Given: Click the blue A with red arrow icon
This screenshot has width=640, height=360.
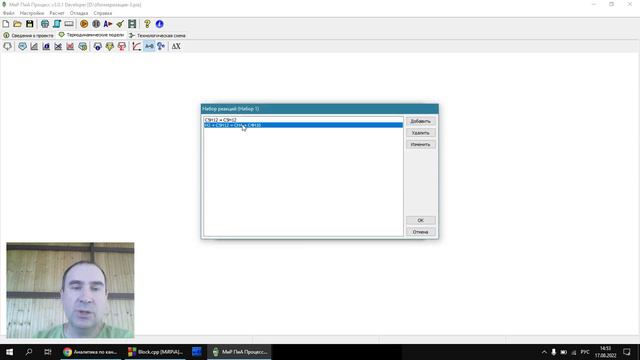Looking at the screenshot, I should coord(108,24).
